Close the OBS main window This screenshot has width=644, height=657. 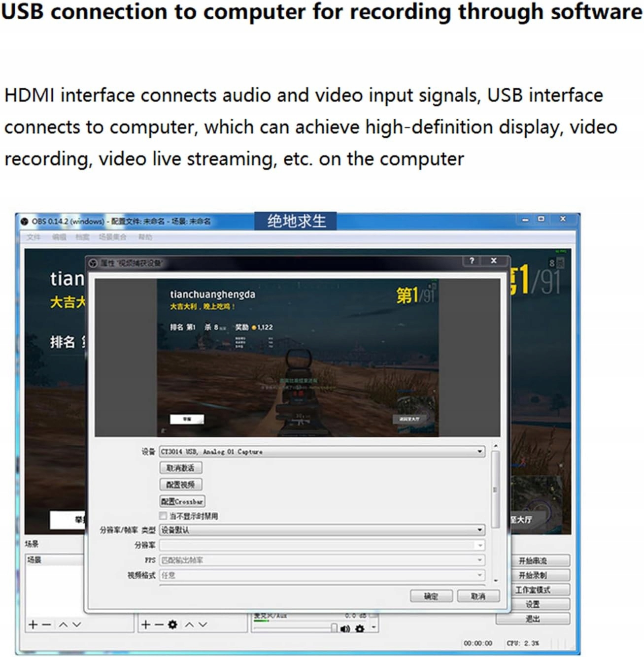562,219
